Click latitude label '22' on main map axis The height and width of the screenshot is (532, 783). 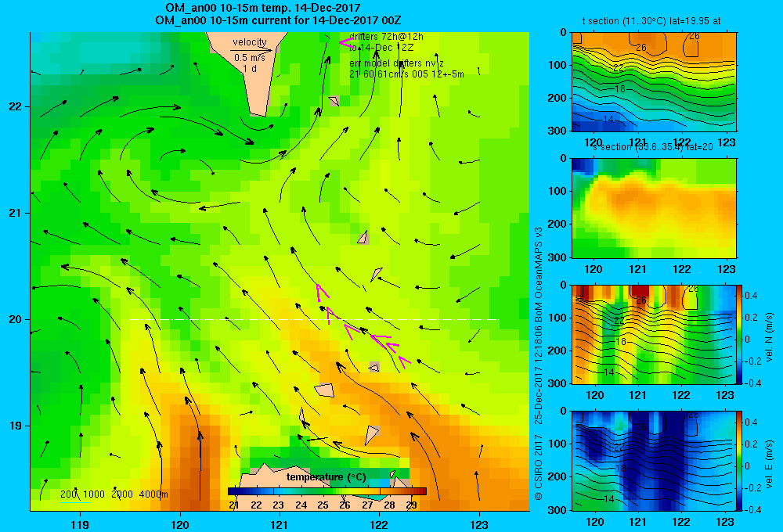tap(16, 106)
